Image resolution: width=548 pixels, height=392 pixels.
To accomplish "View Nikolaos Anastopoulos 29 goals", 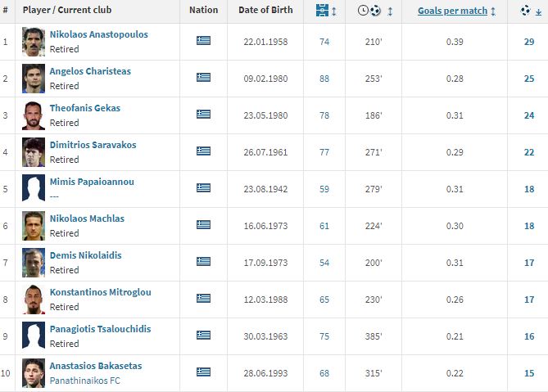I will [528, 42].
